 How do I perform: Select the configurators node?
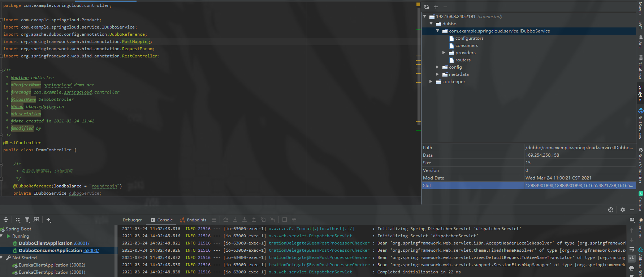[469, 38]
